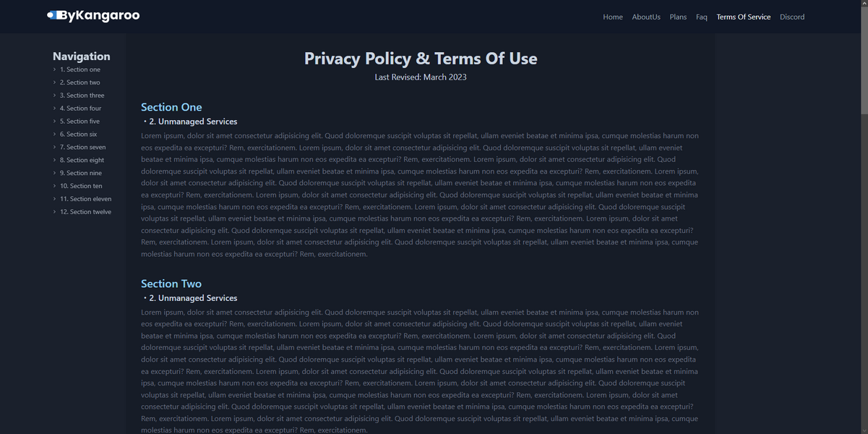Go to 6. Section six
This screenshot has width=868, height=434.
78,135
